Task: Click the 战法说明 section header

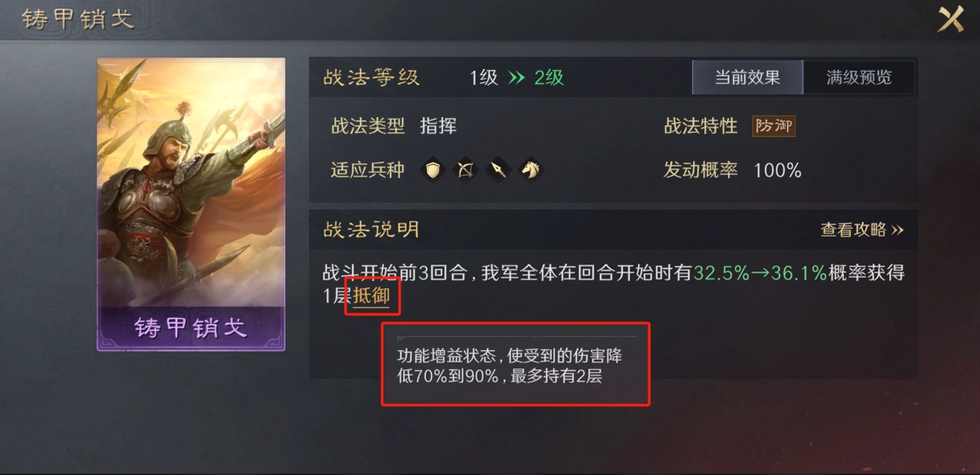Action: tap(371, 230)
